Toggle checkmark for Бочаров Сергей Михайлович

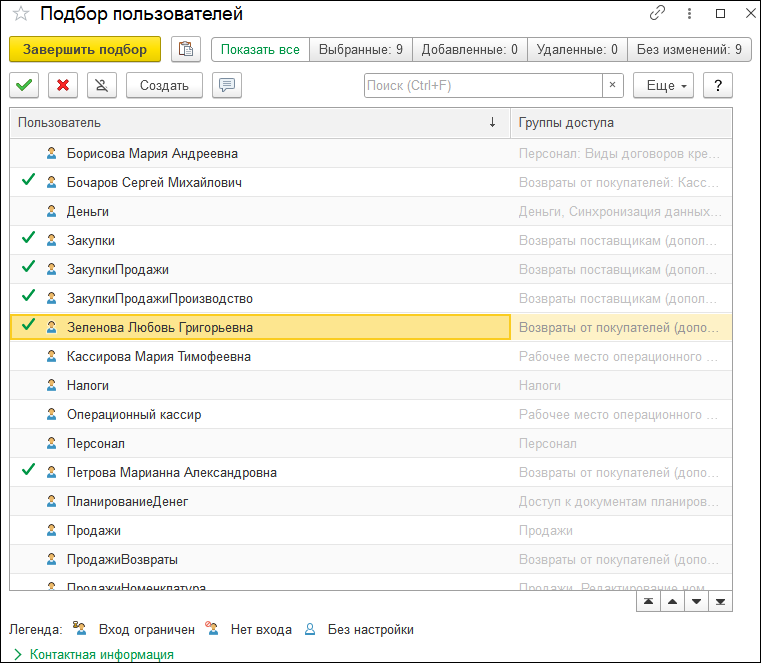point(29,180)
